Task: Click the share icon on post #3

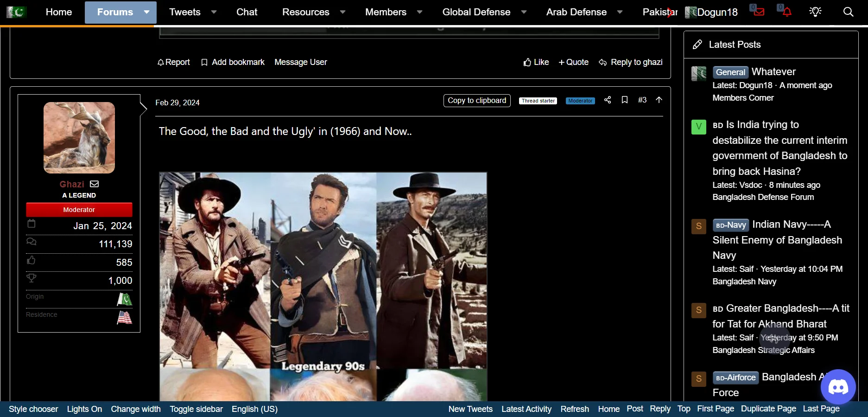Action: pos(608,100)
